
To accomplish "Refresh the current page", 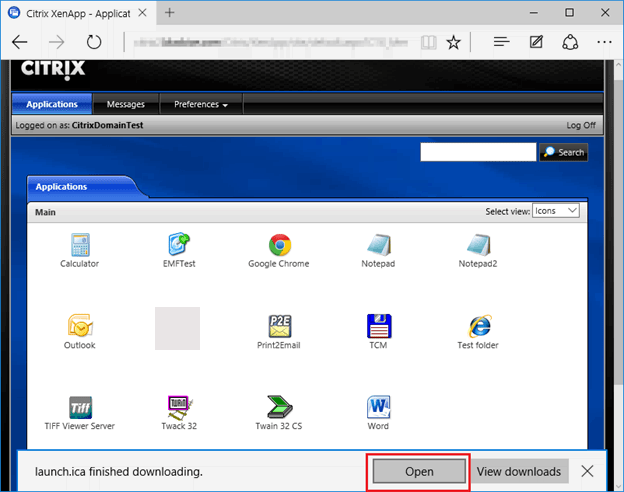I will click(94, 42).
